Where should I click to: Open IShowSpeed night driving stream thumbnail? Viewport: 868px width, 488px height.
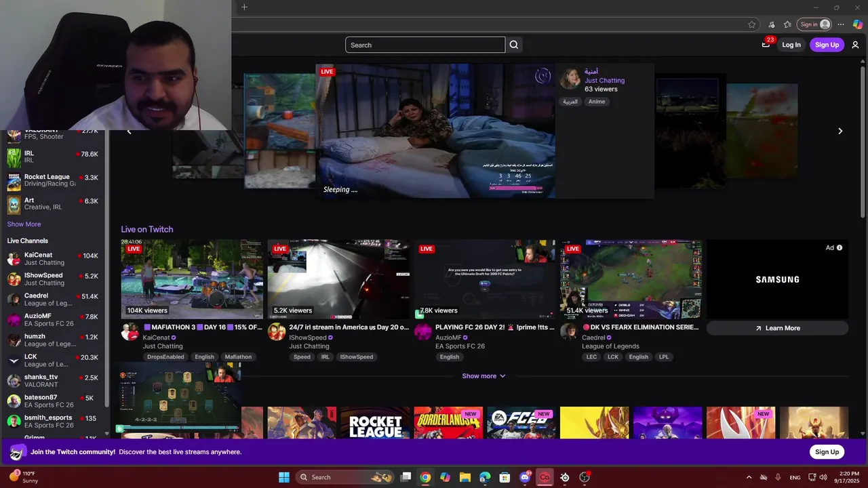pos(338,279)
